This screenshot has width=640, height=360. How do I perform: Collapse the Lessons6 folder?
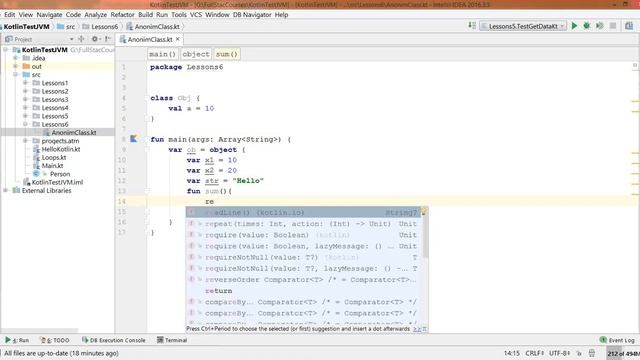click(25, 124)
